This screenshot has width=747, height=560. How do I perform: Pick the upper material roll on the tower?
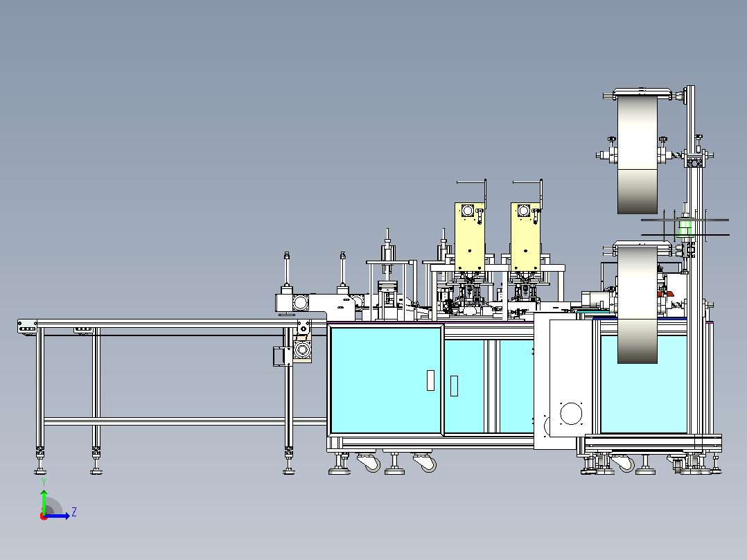pyautogui.click(x=638, y=154)
